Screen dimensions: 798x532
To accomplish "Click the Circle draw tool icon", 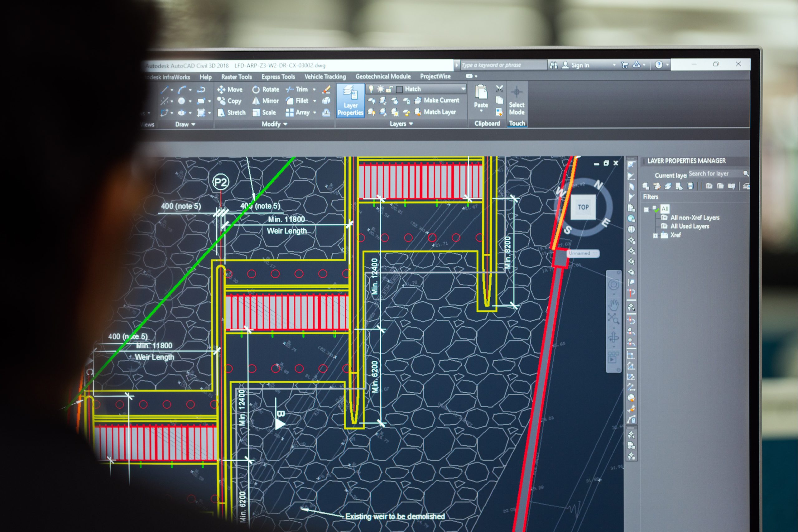I will click(181, 101).
